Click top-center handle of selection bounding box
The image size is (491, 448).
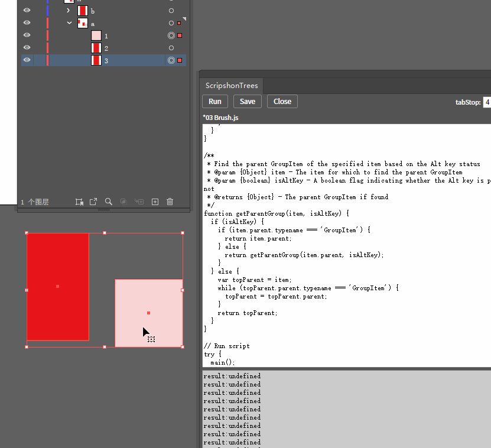click(x=105, y=233)
